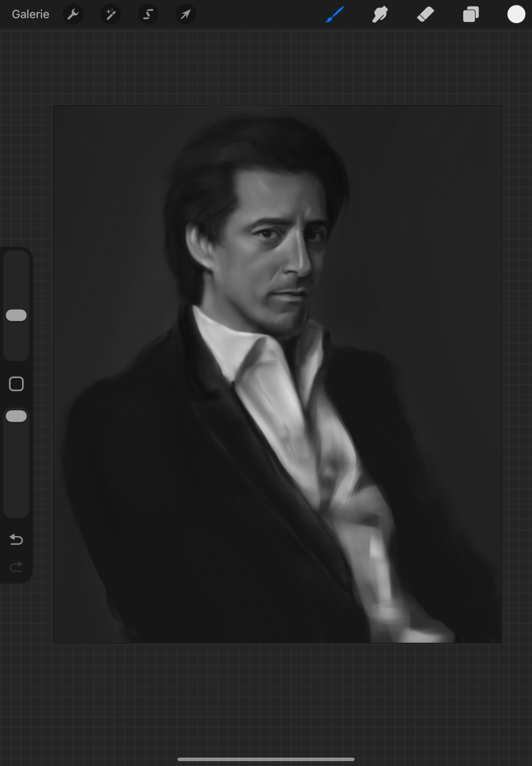Click the brush opacity slider handle
The image size is (532, 766).
[16, 416]
